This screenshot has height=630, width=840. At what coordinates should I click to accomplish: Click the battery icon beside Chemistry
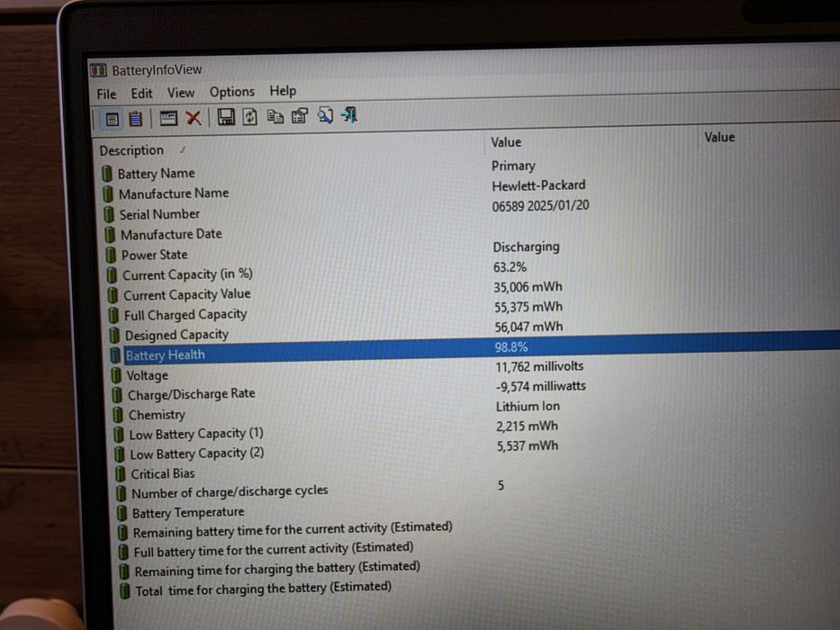coord(118,415)
